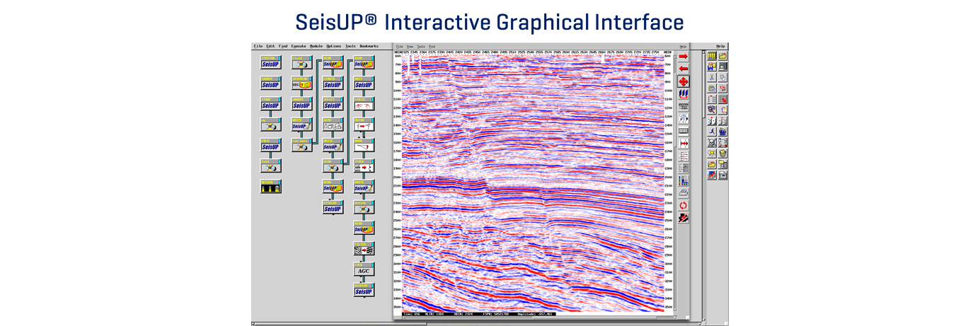The width and height of the screenshot is (980, 326).
Task: Select the STACK module node
Action: coord(364,165)
